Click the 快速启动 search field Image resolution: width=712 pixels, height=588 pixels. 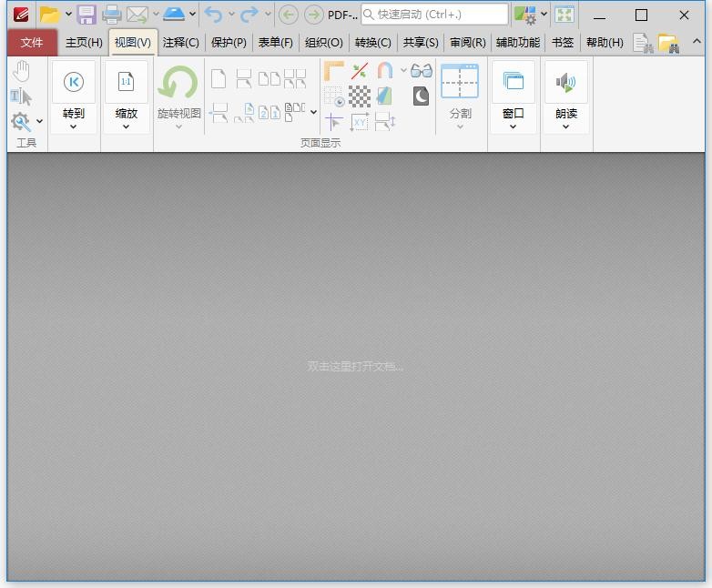tap(434, 15)
